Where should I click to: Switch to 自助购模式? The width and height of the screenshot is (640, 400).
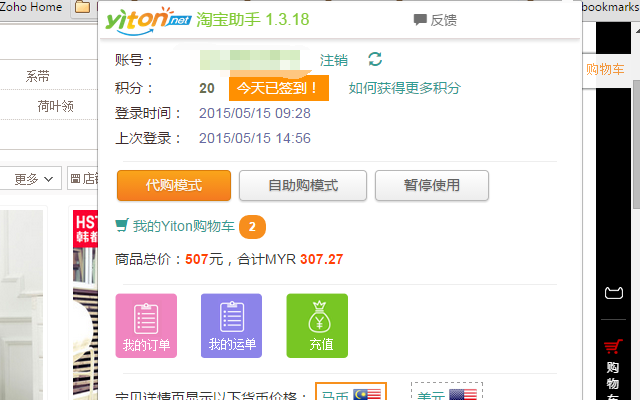click(x=303, y=185)
